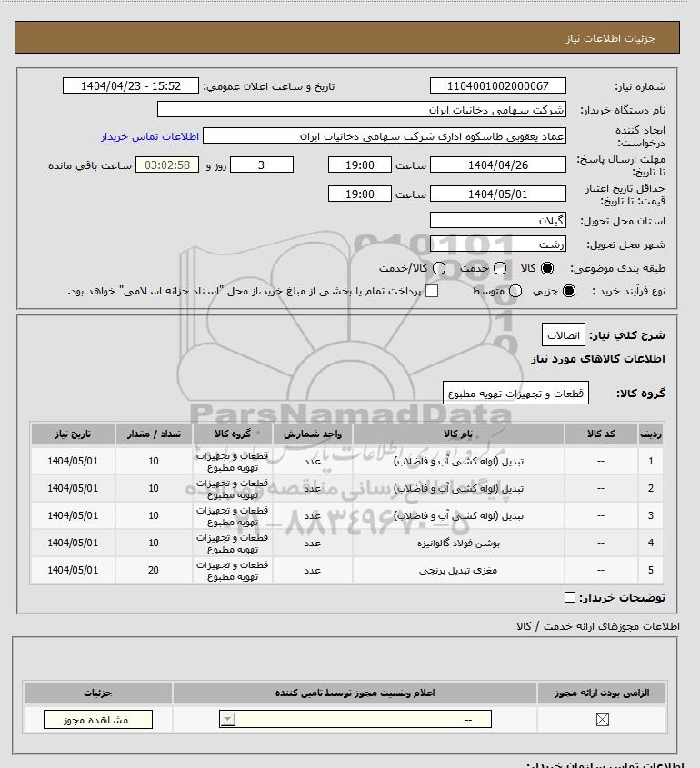Select the جزیی purchase type radio
Viewport: 700px width, 768px height.
pos(569,291)
